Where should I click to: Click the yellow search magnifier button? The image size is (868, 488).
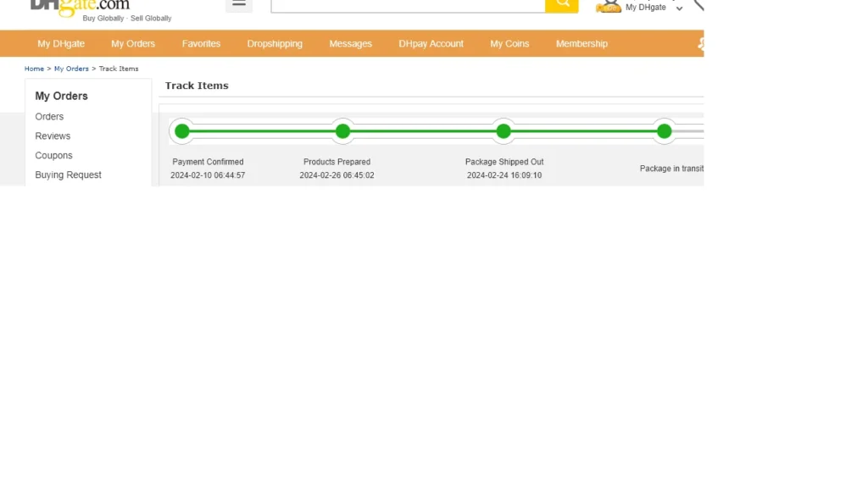click(x=562, y=4)
